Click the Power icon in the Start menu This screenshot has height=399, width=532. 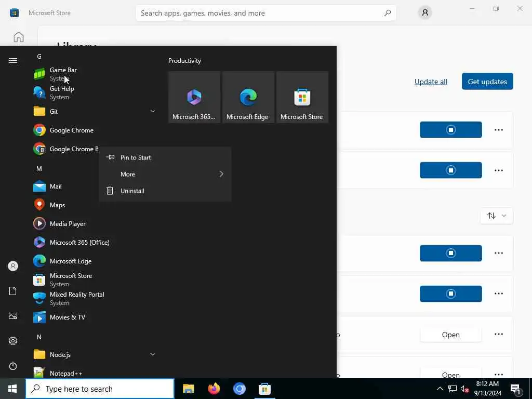coord(13,366)
